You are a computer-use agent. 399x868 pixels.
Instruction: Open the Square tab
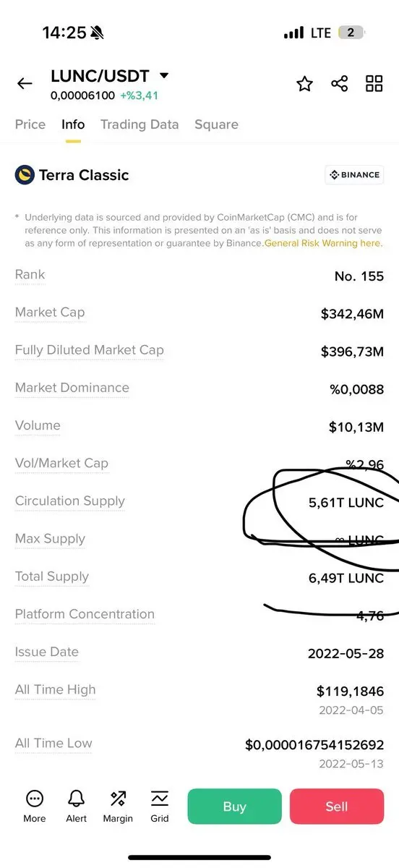tap(216, 124)
